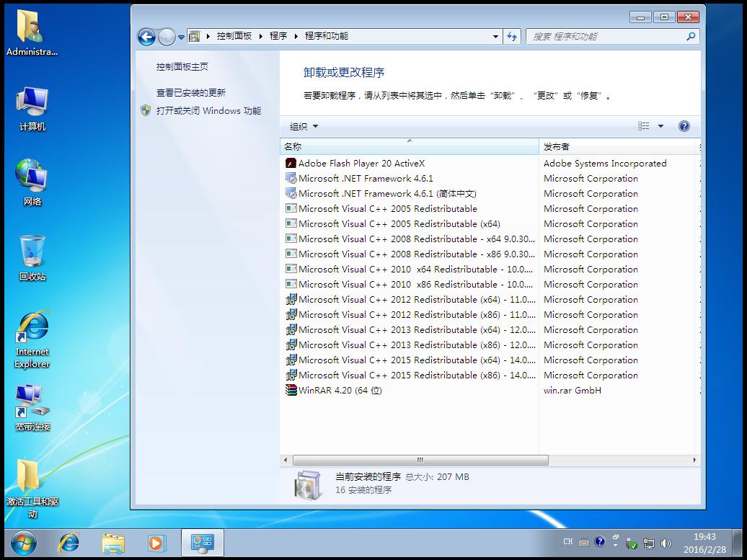Select the 网络 desktop icon

tap(32, 183)
